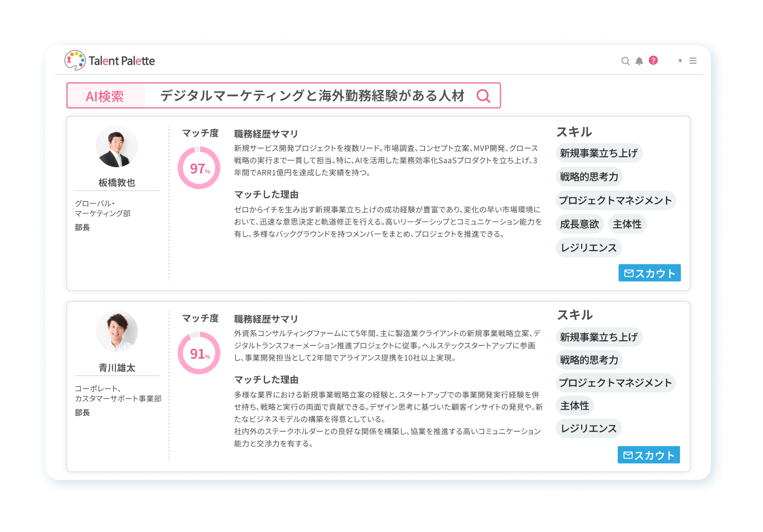The width and height of the screenshot is (763, 532).
Task: Select the 成長意欲 skill tag
Action: (x=579, y=224)
